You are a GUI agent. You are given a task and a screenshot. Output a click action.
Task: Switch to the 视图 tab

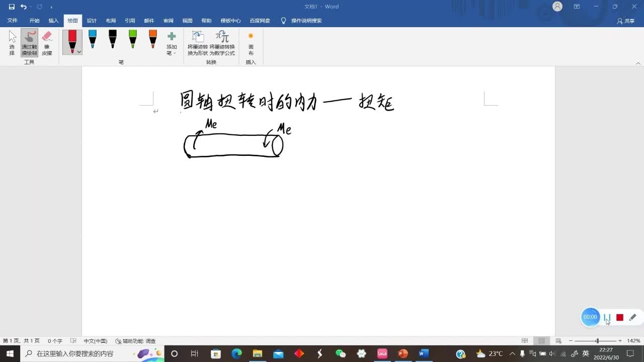click(187, 21)
